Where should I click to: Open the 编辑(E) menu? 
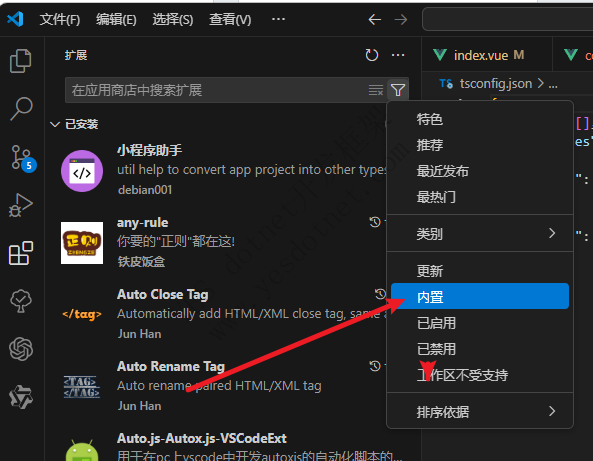tap(116, 19)
